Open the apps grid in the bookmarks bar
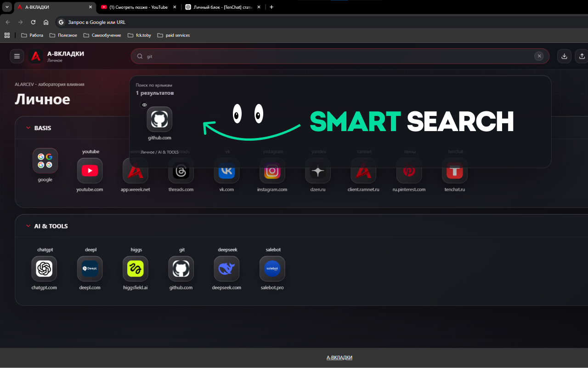The height and width of the screenshot is (368, 588). pos(7,35)
